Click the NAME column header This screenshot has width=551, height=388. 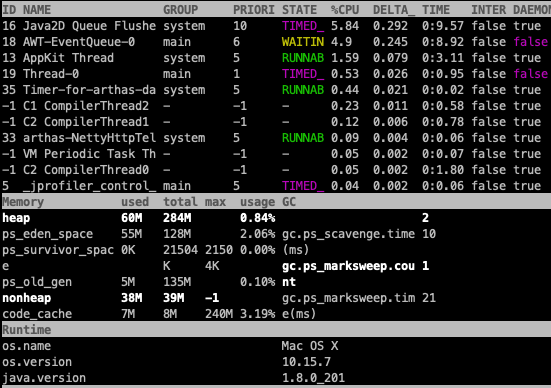pos(37,10)
